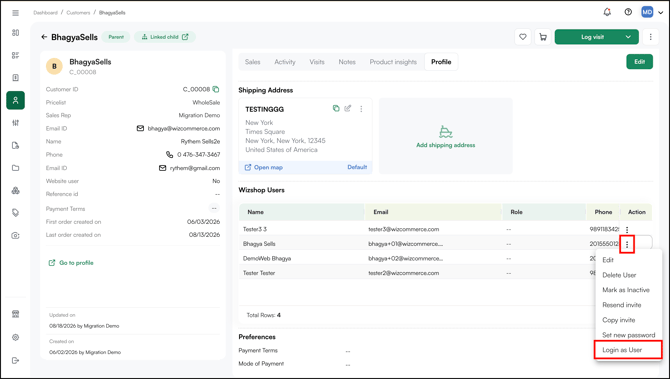Go to Customers breadcrumb
This screenshot has width=670, height=379.
(x=78, y=13)
